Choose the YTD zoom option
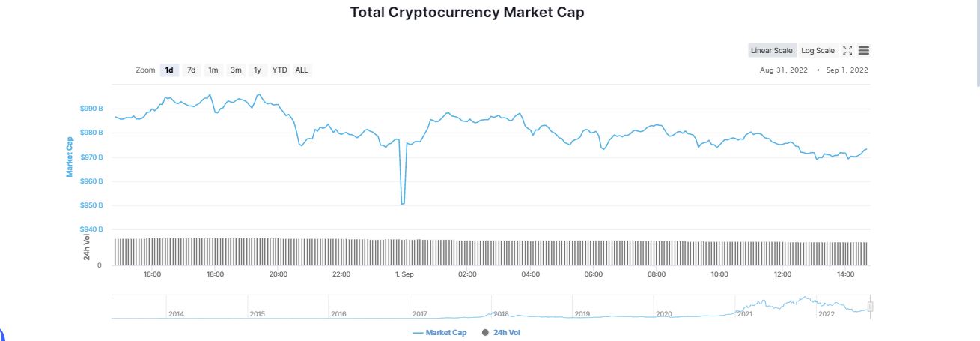The width and height of the screenshot is (980, 341). (279, 70)
